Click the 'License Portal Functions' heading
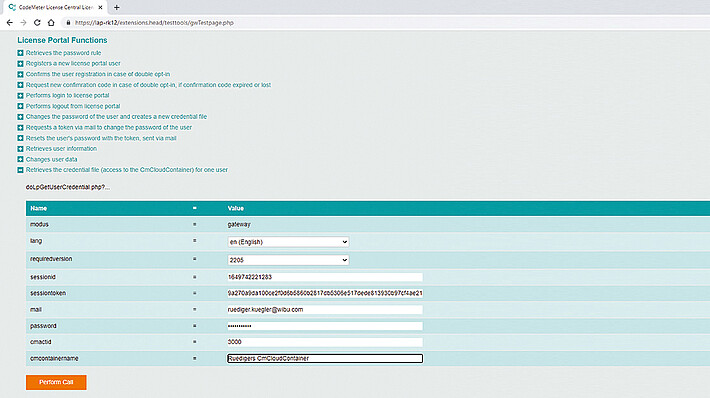 tap(62, 40)
